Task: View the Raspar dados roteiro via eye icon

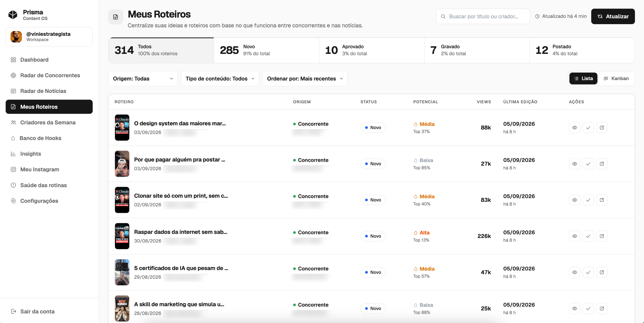Action: pyautogui.click(x=575, y=236)
